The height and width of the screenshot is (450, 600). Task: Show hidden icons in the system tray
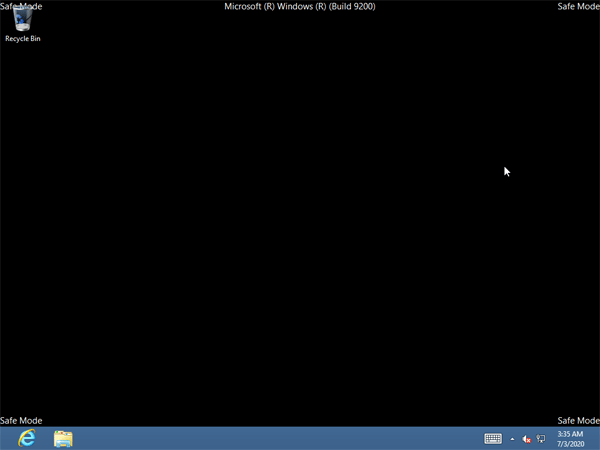tap(512, 439)
